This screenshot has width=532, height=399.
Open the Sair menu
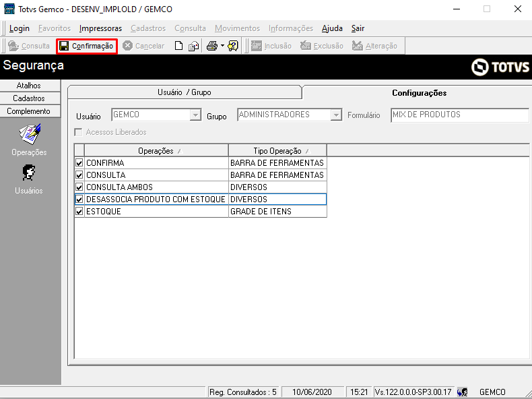(x=358, y=28)
